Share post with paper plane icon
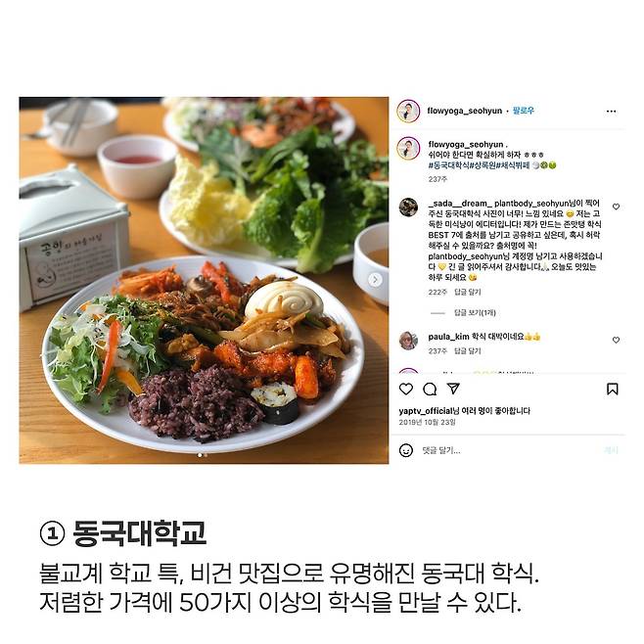 (453, 389)
